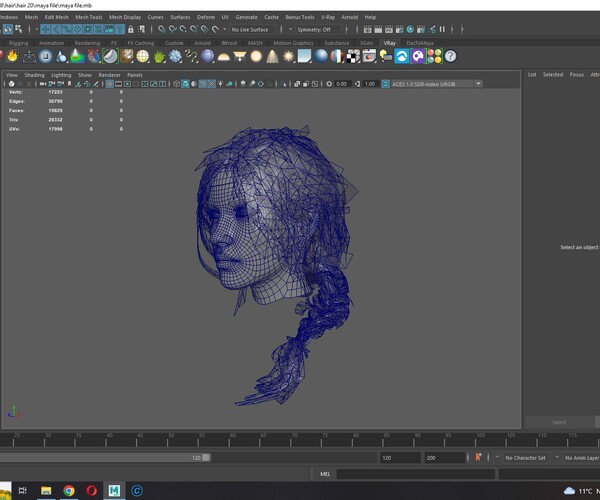Switch to the Arnold shelf tab
This screenshot has width=600, height=500.
(202, 43)
